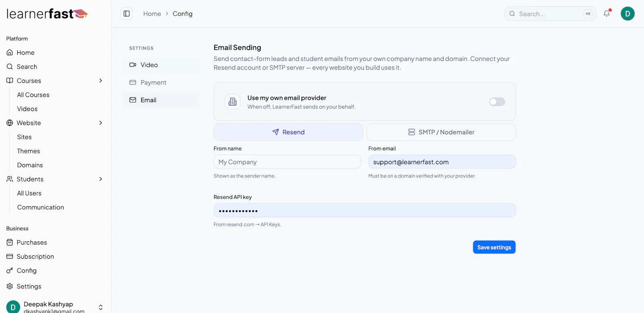Open Payment settings section

coord(161,82)
